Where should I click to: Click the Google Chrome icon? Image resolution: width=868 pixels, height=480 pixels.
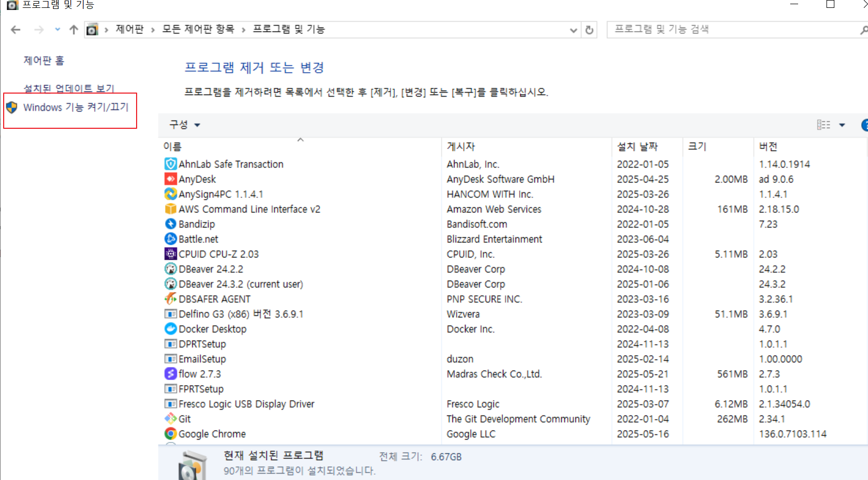pyautogui.click(x=170, y=434)
